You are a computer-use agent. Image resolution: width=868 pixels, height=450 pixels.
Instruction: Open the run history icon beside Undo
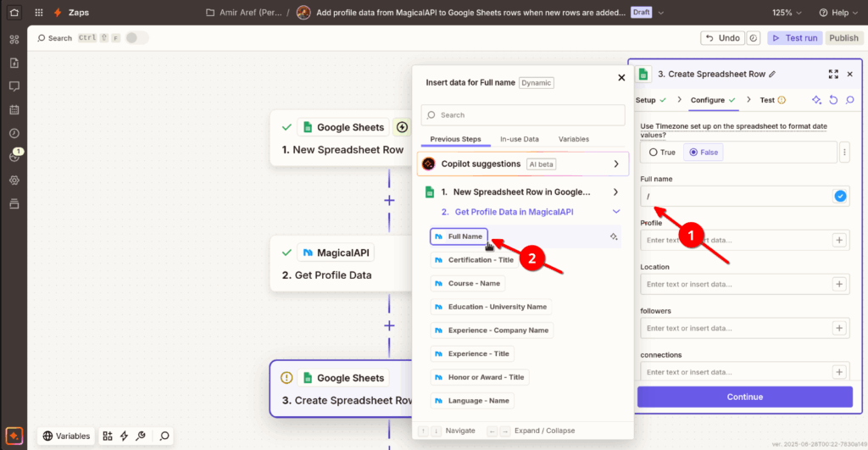(754, 38)
